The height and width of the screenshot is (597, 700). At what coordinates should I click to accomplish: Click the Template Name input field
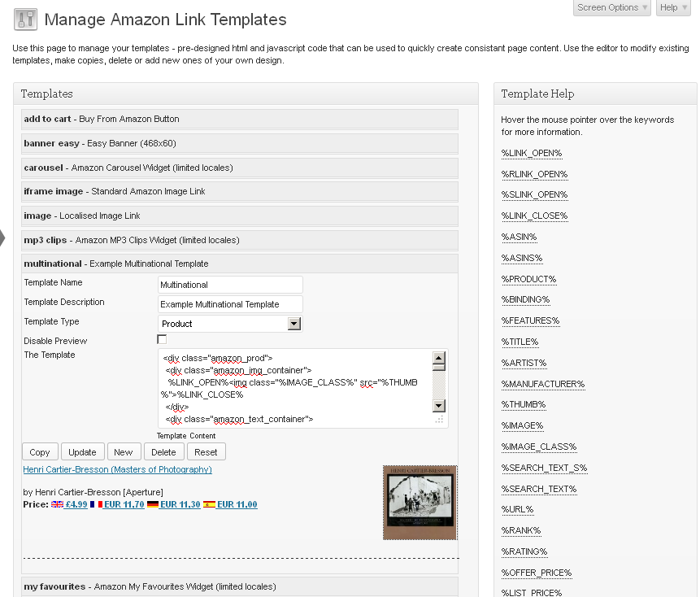pyautogui.click(x=230, y=285)
